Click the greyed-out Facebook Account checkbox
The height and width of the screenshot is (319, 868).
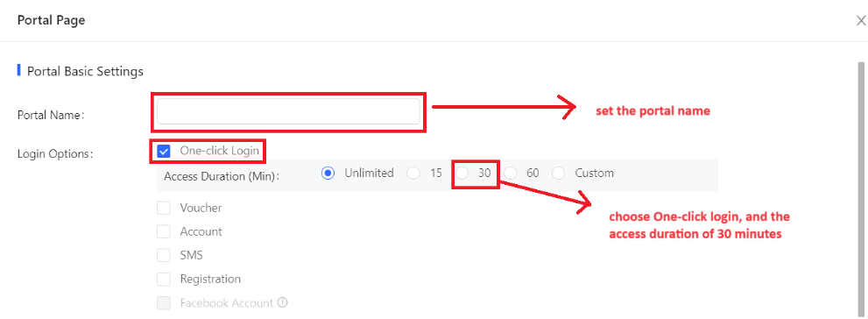click(163, 303)
